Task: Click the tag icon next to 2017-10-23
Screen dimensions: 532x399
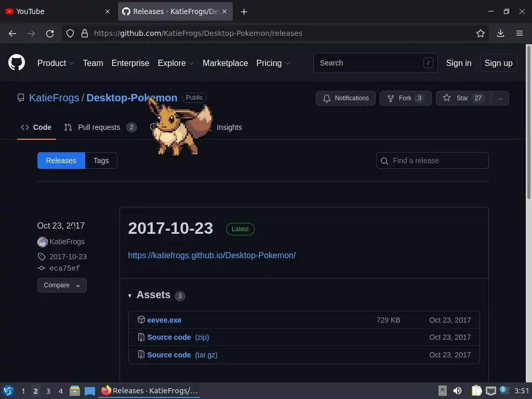Action: point(42,257)
